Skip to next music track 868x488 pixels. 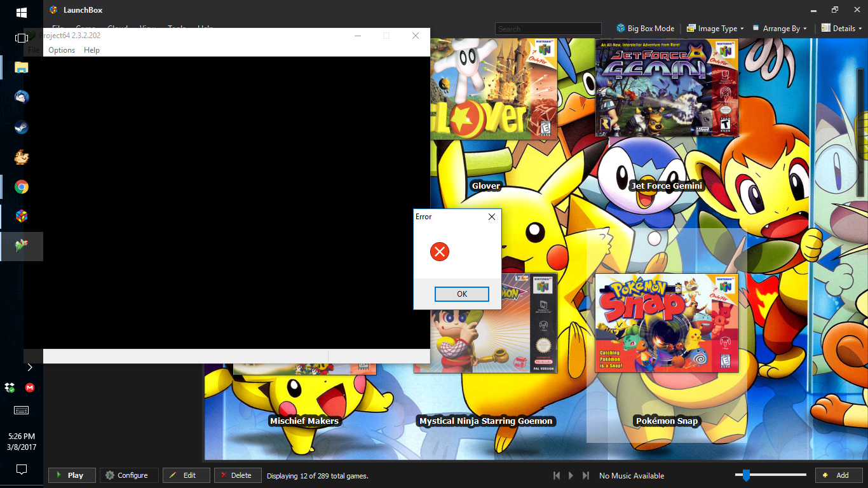pos(585,475)
